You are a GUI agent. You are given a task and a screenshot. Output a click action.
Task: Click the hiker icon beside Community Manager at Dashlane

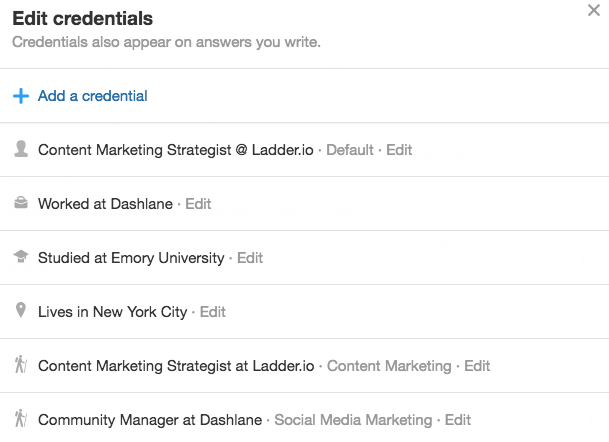click(x=21, y=420)
